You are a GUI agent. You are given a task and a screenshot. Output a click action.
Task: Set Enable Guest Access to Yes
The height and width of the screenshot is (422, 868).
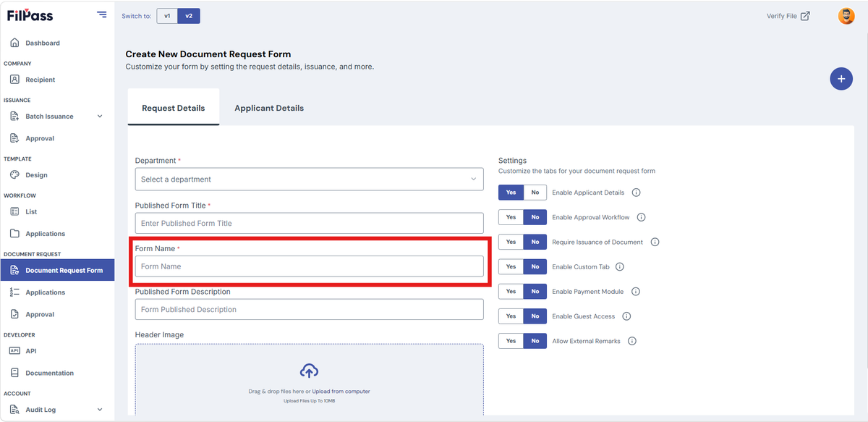511,316
